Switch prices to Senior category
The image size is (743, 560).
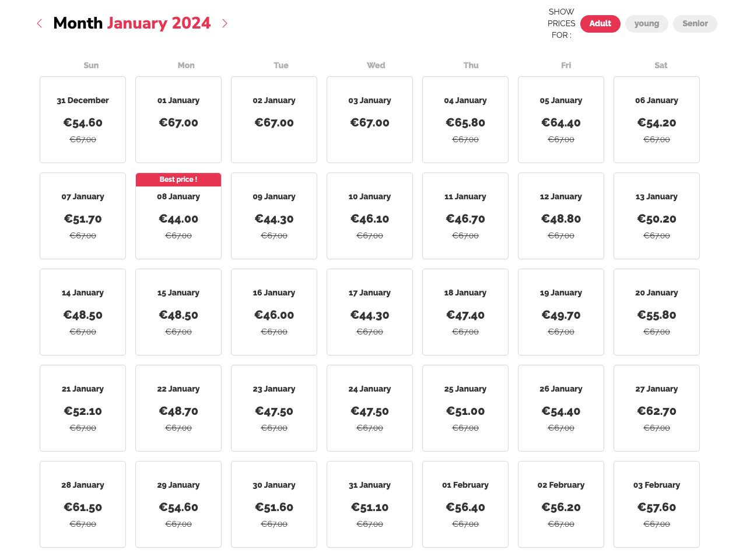[x=695, y=24]
